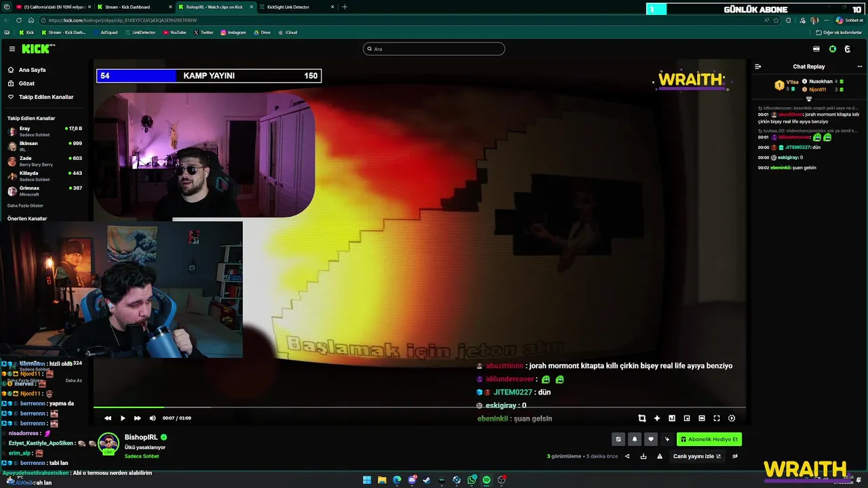Open WhatsApp from the taskbar
Screen dimensions: 868x488
click(471, 480)
